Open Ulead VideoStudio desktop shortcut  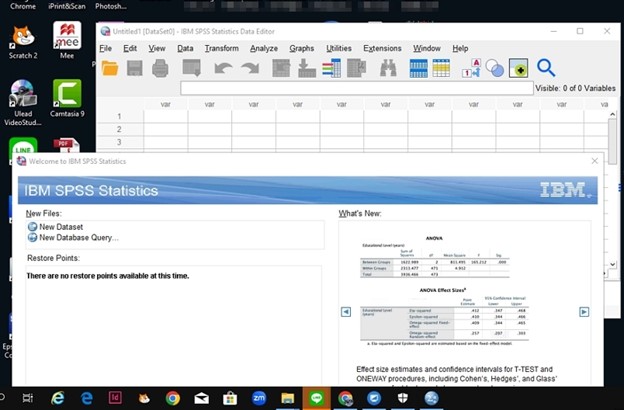[x=23, y=103]
